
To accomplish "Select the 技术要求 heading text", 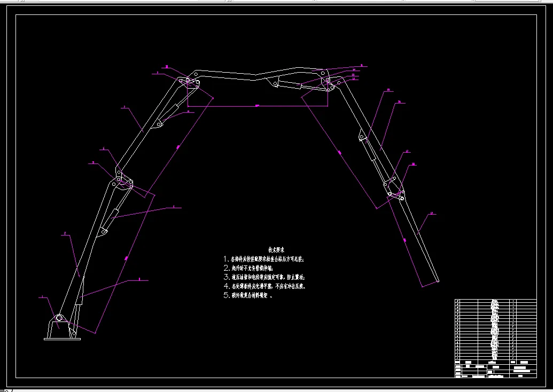I will pyautogui.click(x=276, y=250).
